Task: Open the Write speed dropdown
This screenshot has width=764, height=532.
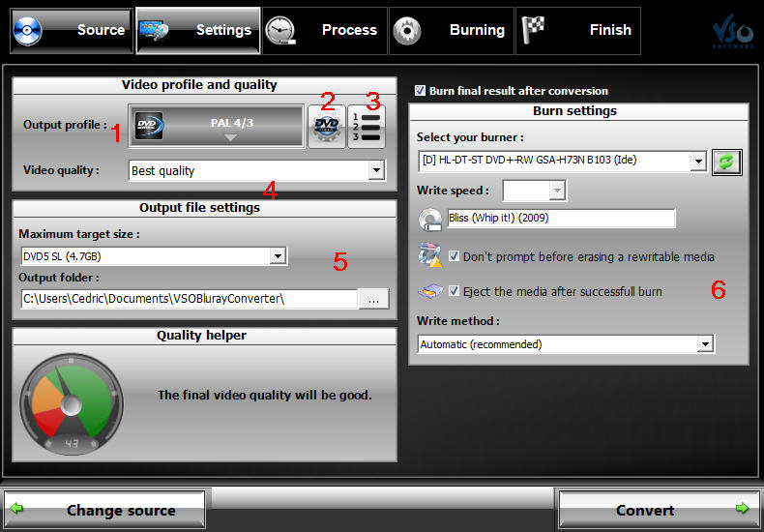Action: 558,191
